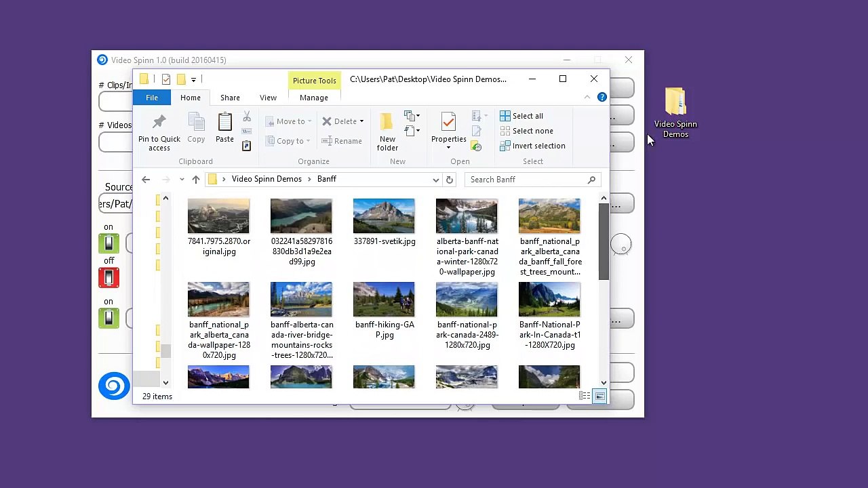The height and width of the screenshot is (488, 868).
Task: Click Select none button
Action: [526, 131]
